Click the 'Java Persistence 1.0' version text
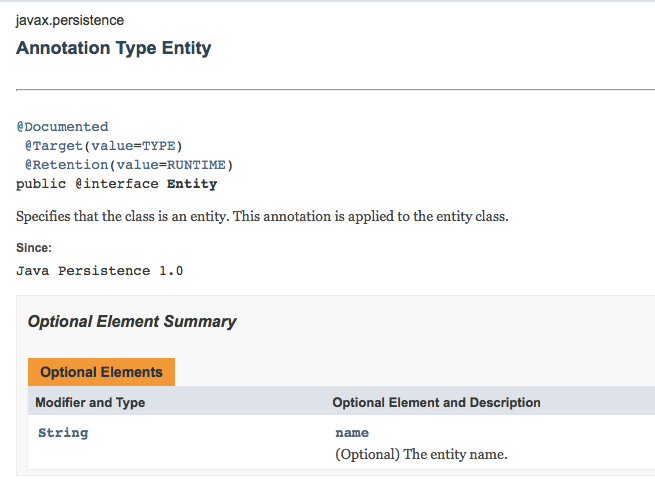Viewport: 655px width, 482px height. tap(100, 271)
